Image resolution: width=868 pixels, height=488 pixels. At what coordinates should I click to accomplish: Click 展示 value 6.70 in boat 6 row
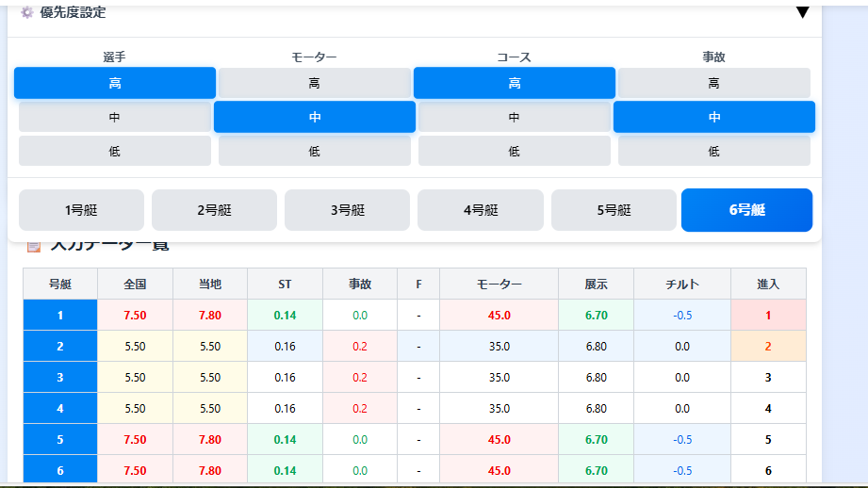tap(597, 470)
